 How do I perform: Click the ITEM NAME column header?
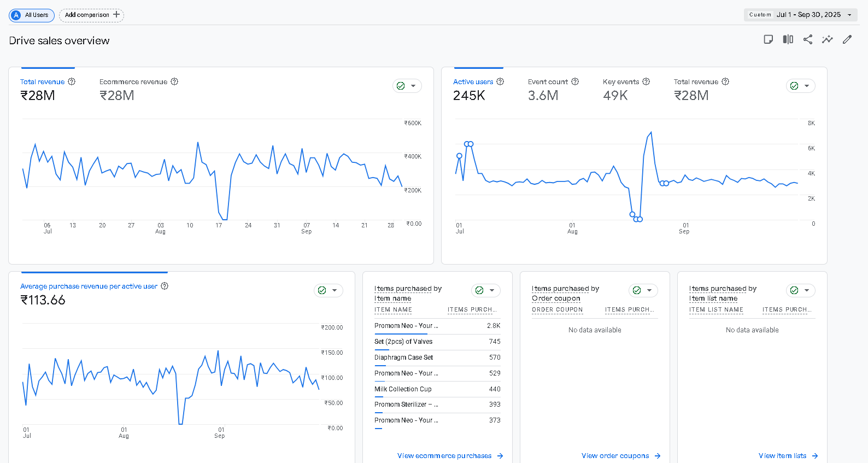pyautogui.click(x=393, y=310)
